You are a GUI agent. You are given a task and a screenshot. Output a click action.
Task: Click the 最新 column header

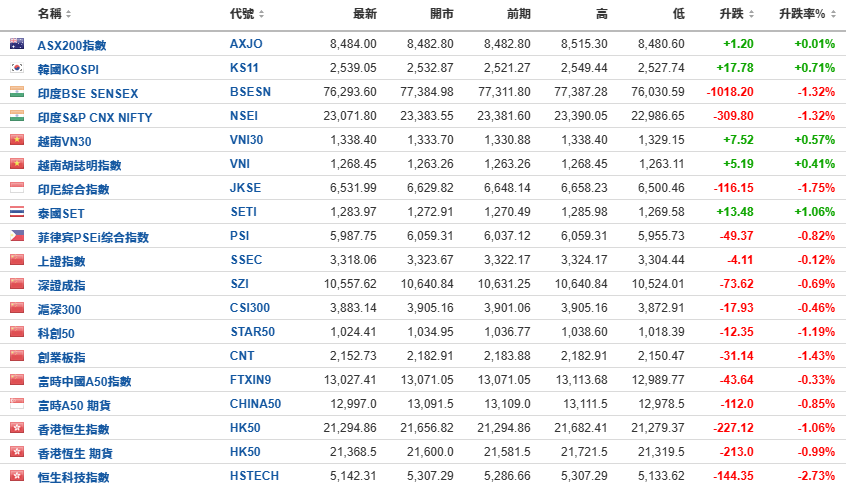point(365,14)
